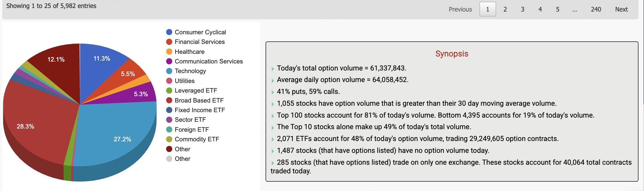Open page 2 of the table
The height and width of the screenshot is (191, 644).
click(505, 9)
